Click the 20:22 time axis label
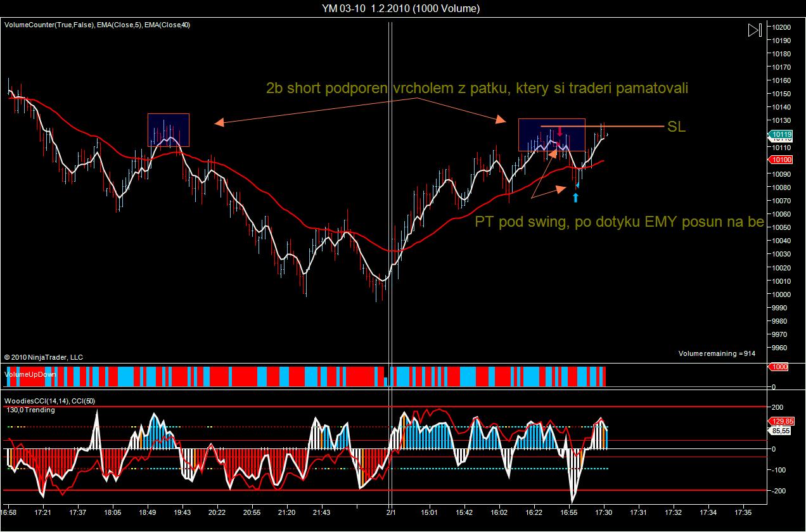 [217, 512]
